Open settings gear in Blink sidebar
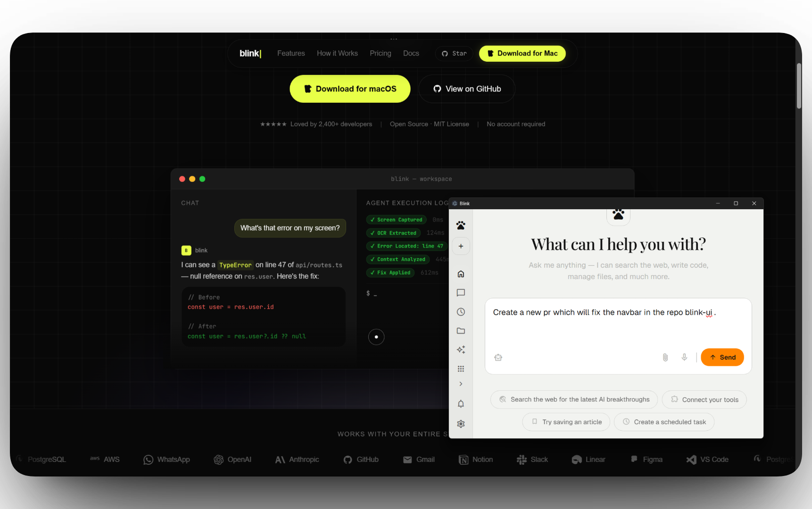Image resolution: width=812 pixels, height=509 pixels. point(461,424)
